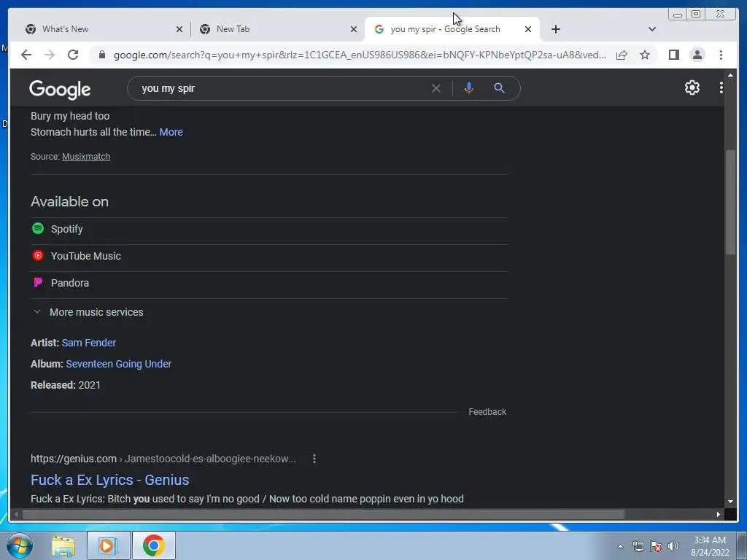Screen dimensions: 747x560
Task: Open the Chrome profile avatar icon
Action: (697, 55)
